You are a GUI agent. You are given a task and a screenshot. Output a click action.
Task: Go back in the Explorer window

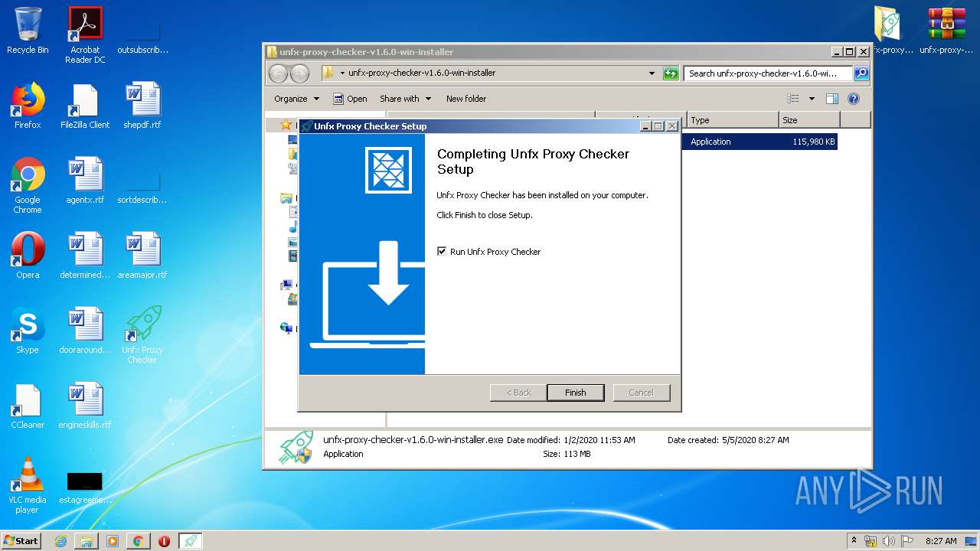coord(278,73)
